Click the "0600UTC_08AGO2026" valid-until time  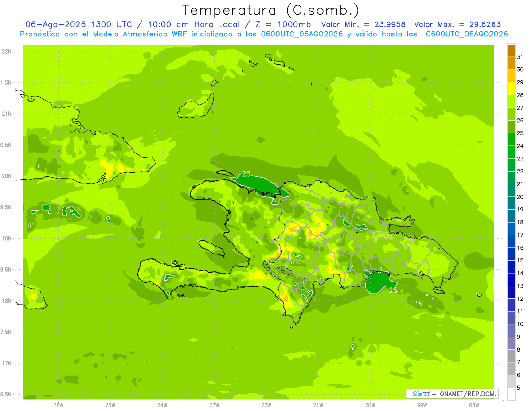coord(467,34)
